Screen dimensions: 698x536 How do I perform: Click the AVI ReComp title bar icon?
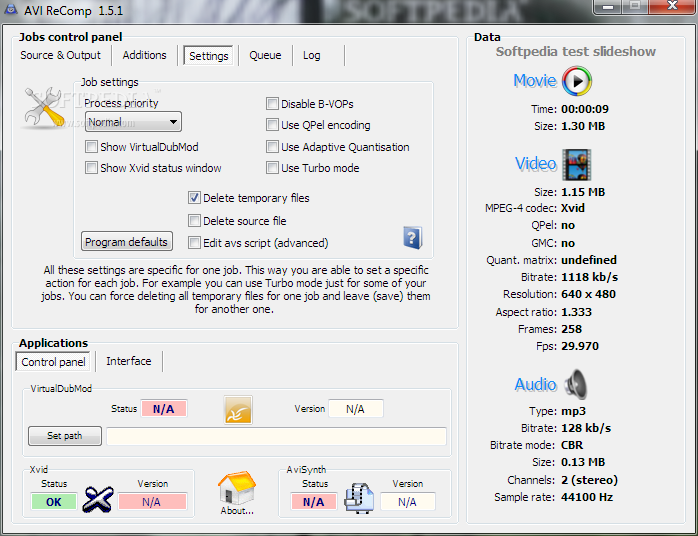point(11,9)
